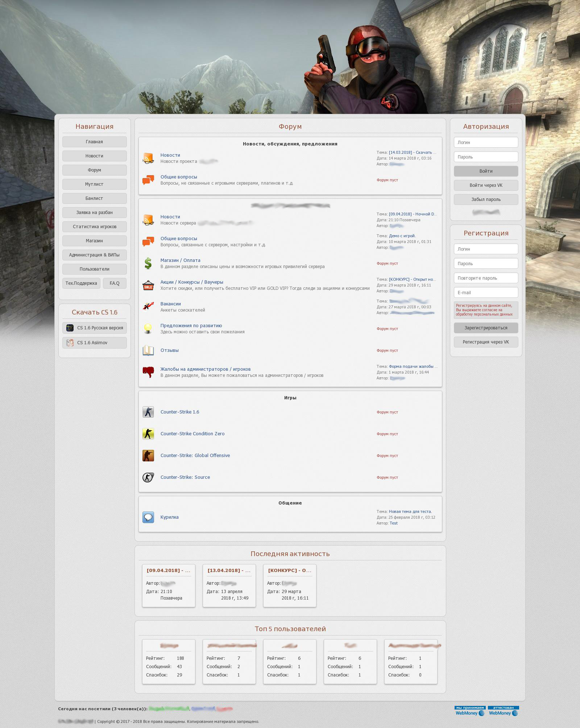Open the Демо с игрой. topic
Screen dimensions: 580x728
(402, 236)
